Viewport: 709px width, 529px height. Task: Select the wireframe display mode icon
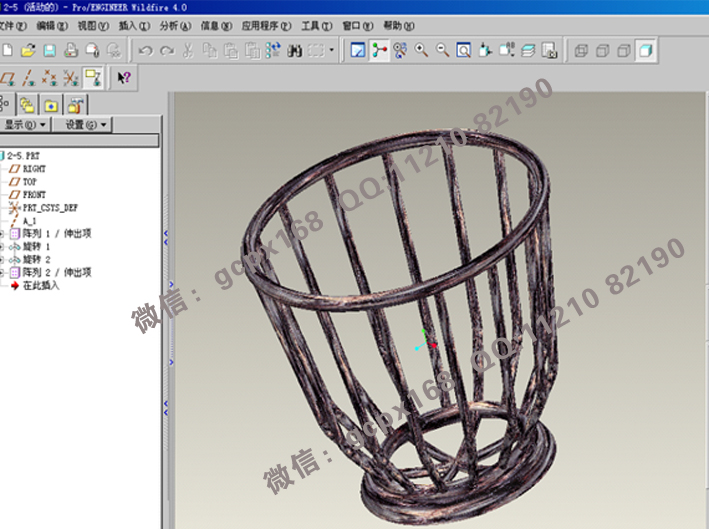click(x=581, y=49)
